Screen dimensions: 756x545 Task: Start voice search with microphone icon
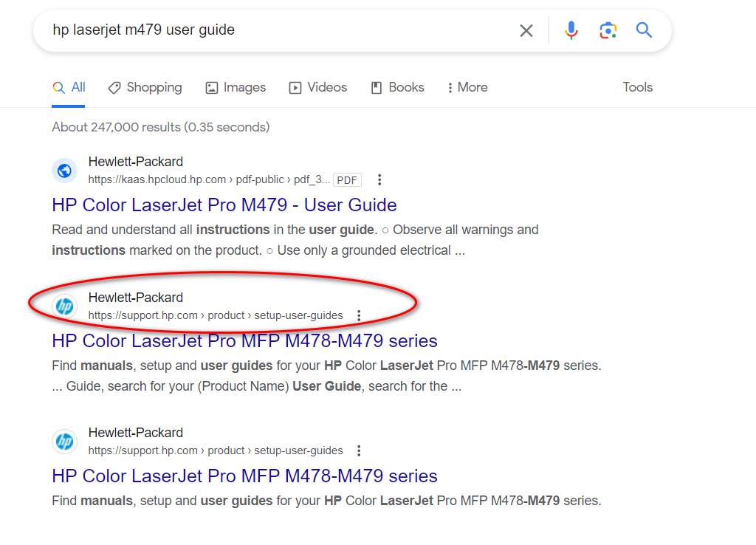click(x=571, y=30)
